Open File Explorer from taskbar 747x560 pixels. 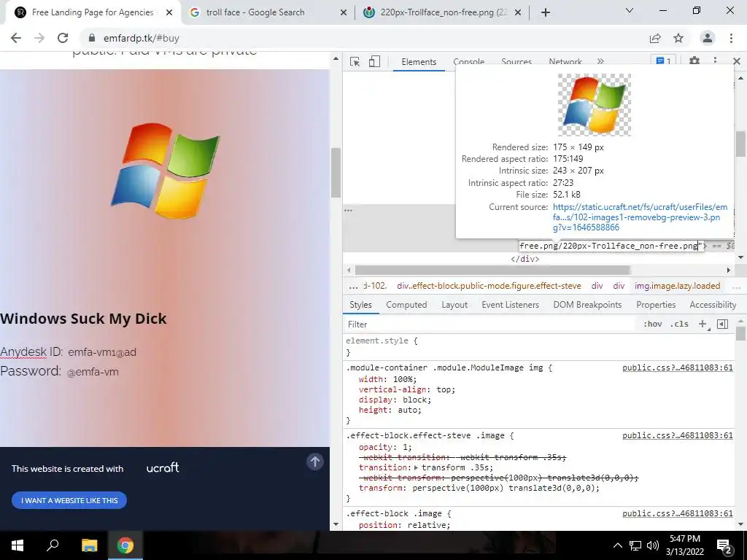coord(89,545)
